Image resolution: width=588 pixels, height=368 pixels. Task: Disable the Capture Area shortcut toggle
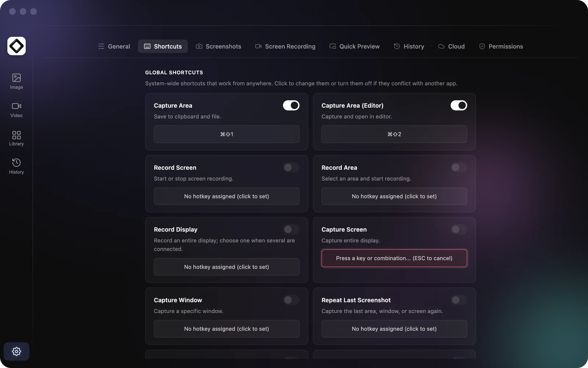[291, 105]
